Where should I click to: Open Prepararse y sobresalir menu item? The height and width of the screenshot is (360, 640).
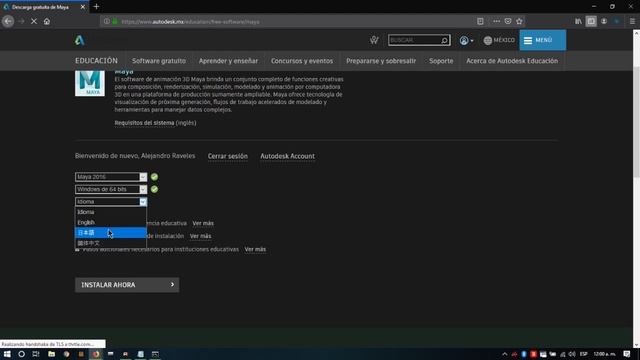pyautogui.click(x=381, y=61)
